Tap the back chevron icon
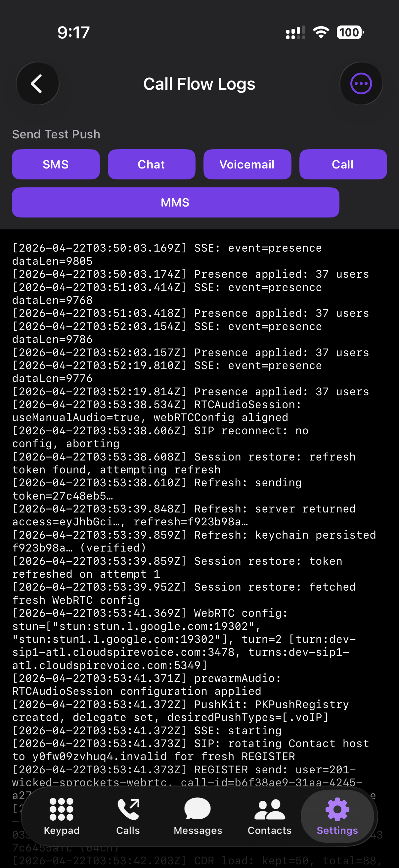Viewport: 399px width, 868px height. pos(37,83)
